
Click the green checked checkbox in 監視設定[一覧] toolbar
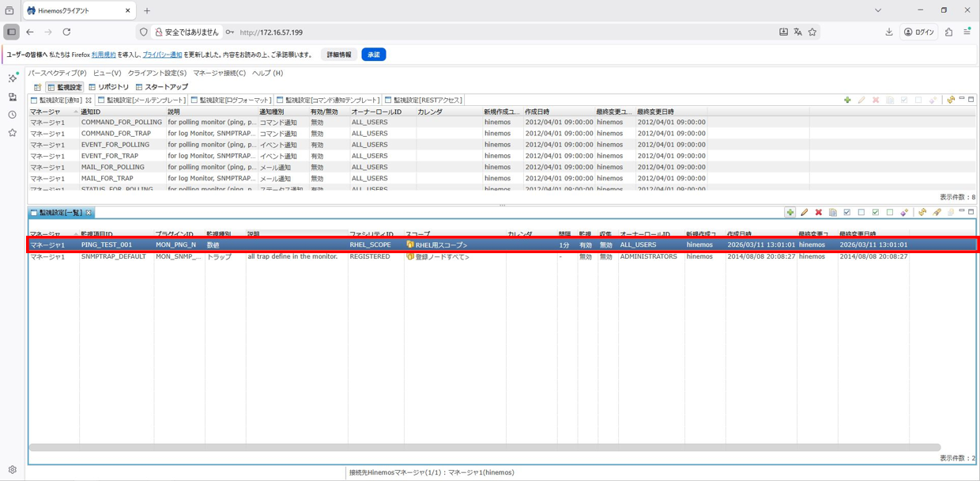(875, 213)
